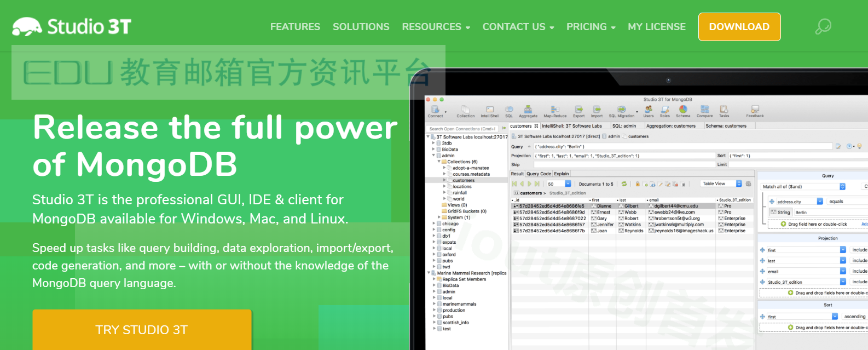
Task: Open the Users toolbar icon
Action: [649, 111]
